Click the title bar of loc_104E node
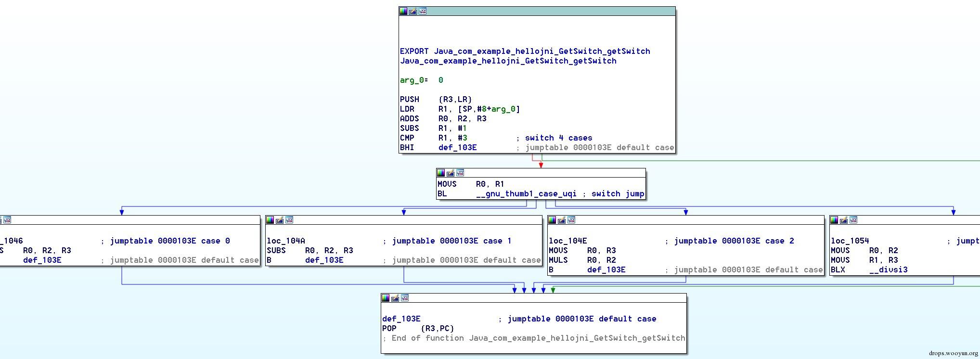Image resolution: width=980 pixels, height=359 pixels. [x=686, y=220]
